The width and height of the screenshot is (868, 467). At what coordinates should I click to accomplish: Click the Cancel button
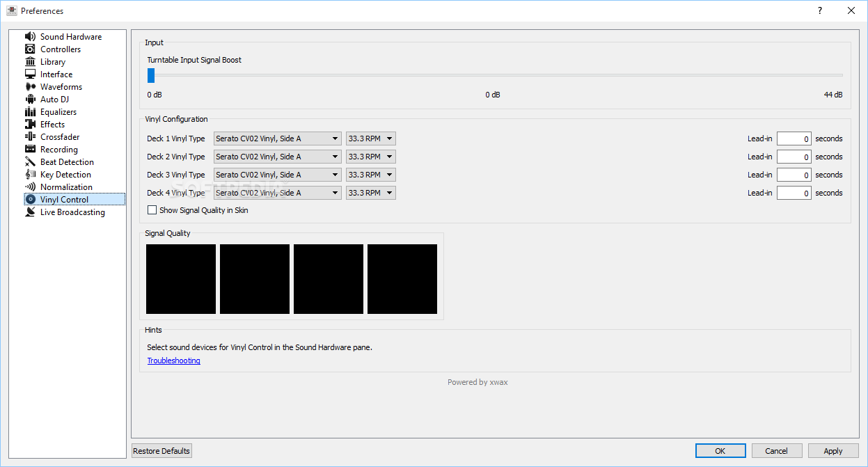(x=777, y=451)
